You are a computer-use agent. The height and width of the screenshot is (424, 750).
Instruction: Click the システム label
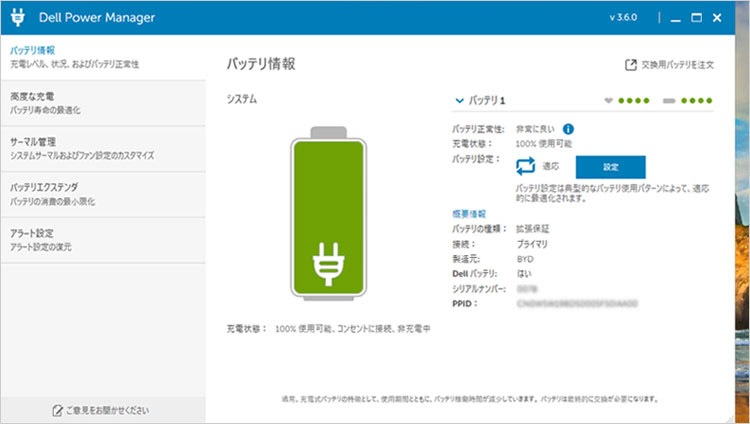(x=242, y=99)
